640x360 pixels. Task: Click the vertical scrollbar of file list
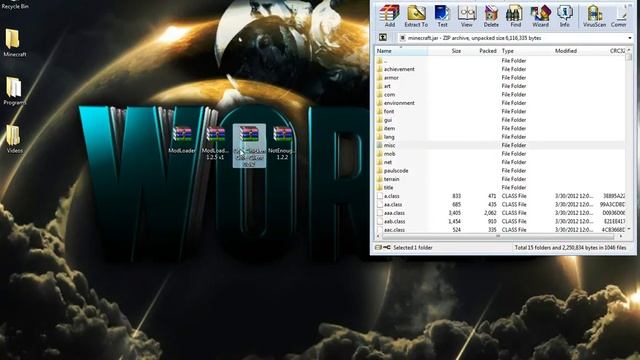pyautogui.click(x=629, y=140)
